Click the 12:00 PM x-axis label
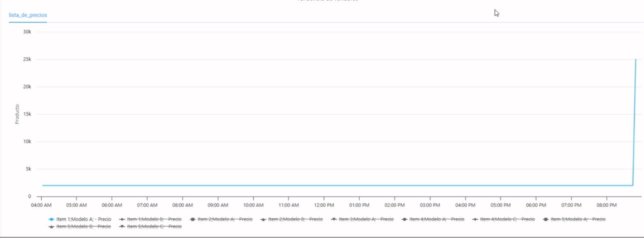644x238 pixels. [x=324, y=205]
